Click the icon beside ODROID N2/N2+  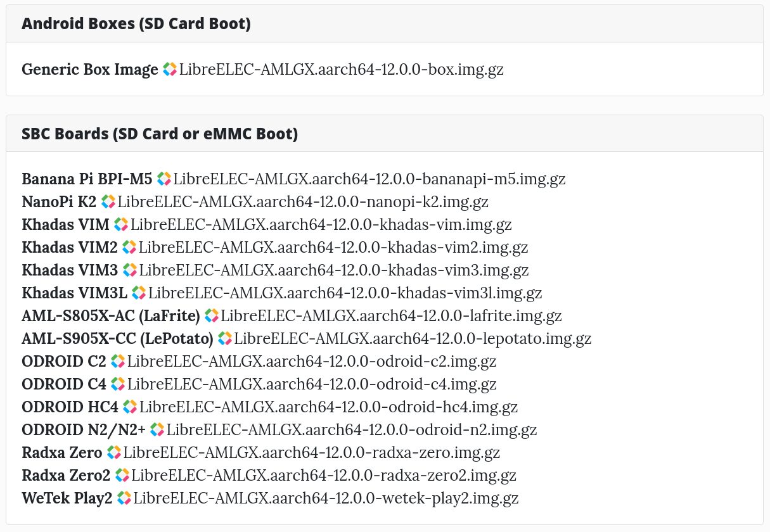[157, 430]
